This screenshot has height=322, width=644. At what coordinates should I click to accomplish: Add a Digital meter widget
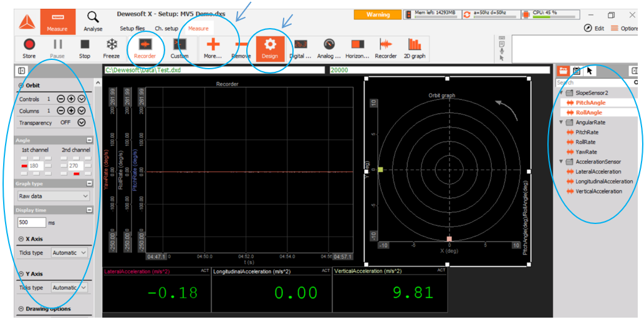300,48
